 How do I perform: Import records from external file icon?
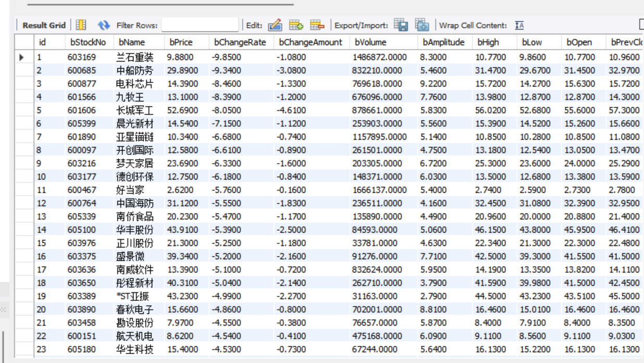coord(422,25)
